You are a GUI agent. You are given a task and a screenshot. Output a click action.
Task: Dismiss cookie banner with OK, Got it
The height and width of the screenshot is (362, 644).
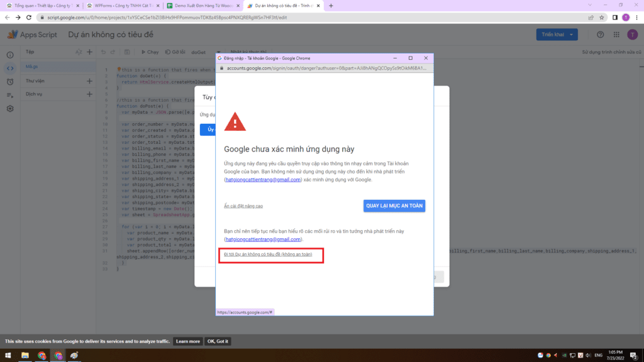click(x=218, y=341)
